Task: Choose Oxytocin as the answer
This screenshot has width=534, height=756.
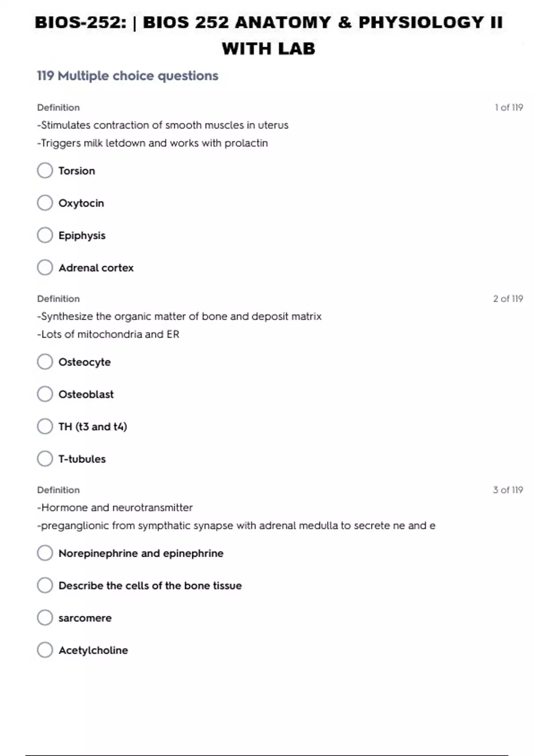Action: [x=45, y=203]
